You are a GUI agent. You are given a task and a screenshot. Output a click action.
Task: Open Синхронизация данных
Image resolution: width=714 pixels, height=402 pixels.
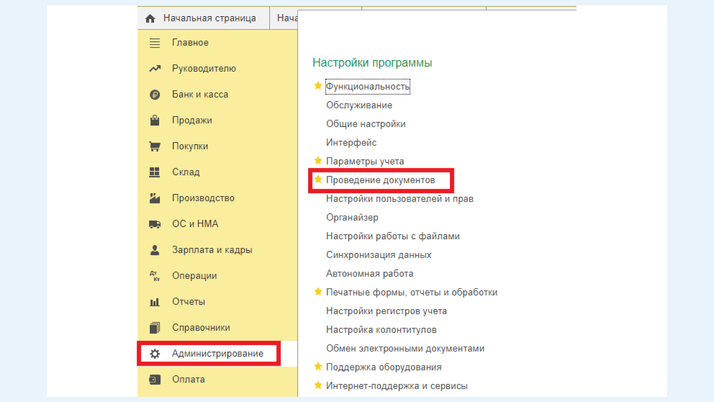[x=378, y=254]
